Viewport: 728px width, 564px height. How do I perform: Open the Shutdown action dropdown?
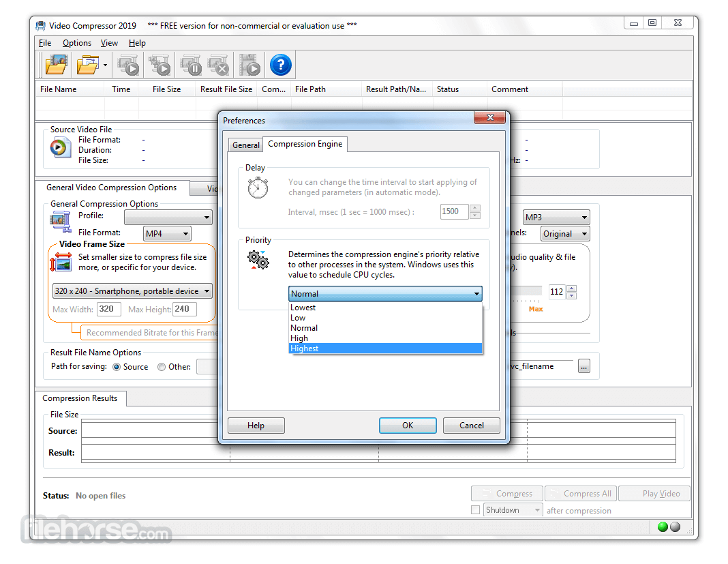513,510
